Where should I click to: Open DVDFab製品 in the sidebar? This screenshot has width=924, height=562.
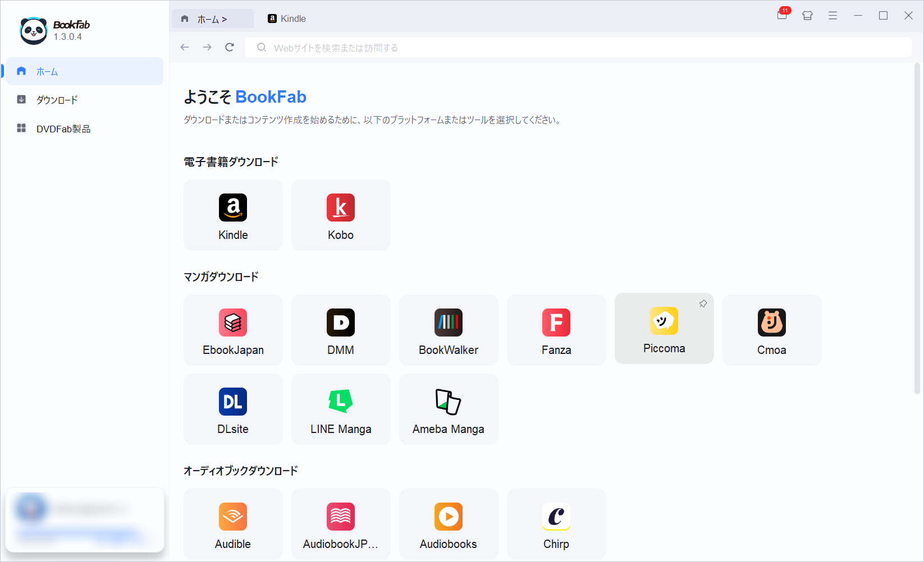(x=84, y=128)
